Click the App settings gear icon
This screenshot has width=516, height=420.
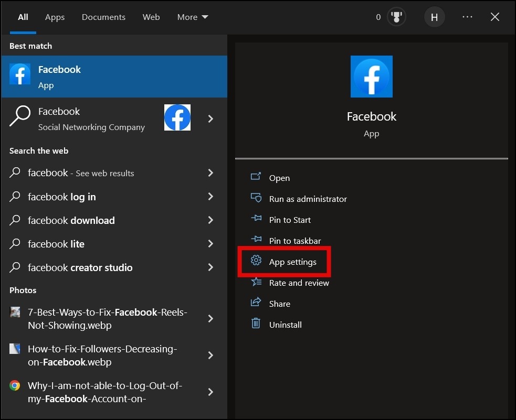(x=256, y=261)
